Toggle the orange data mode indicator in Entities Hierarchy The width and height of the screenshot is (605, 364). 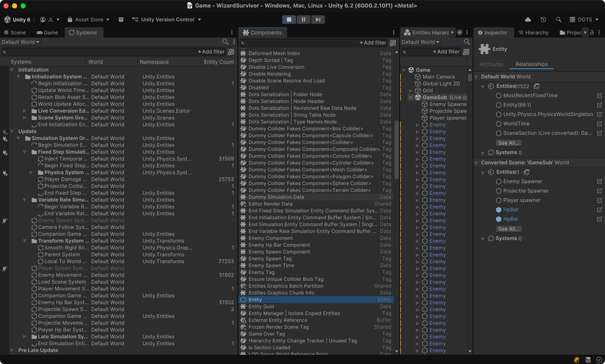pos(459,33)
